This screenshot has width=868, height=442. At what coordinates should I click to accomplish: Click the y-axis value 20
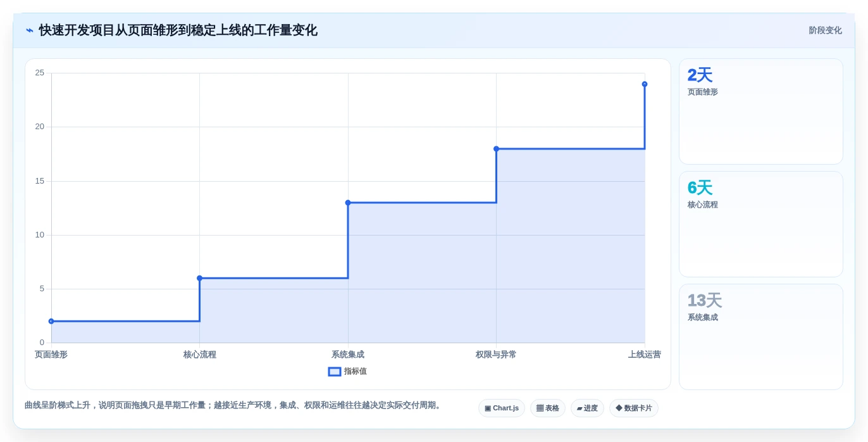(40, 127)
